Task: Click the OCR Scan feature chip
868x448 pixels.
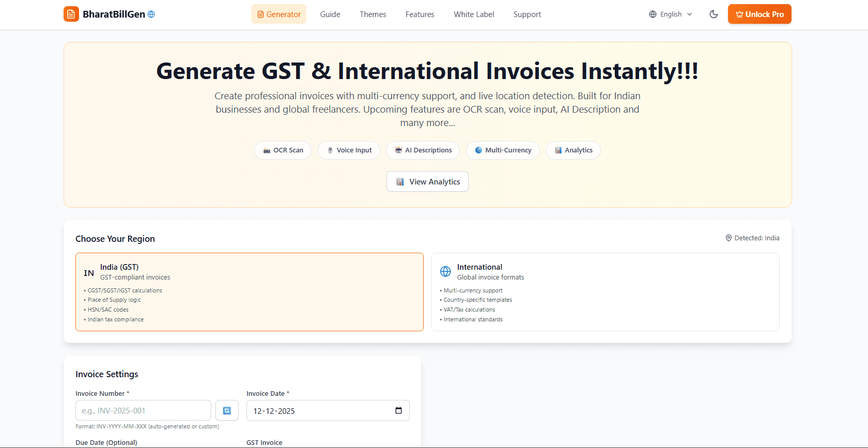Action: (283, 150)
